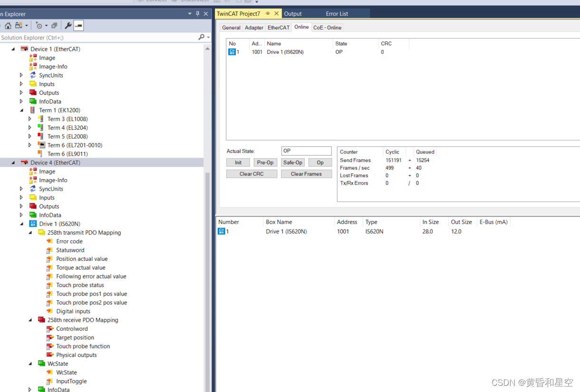580x392 pixels.
Task: Click Device 4 (EtherCAT) device icon
Action: 24,163
